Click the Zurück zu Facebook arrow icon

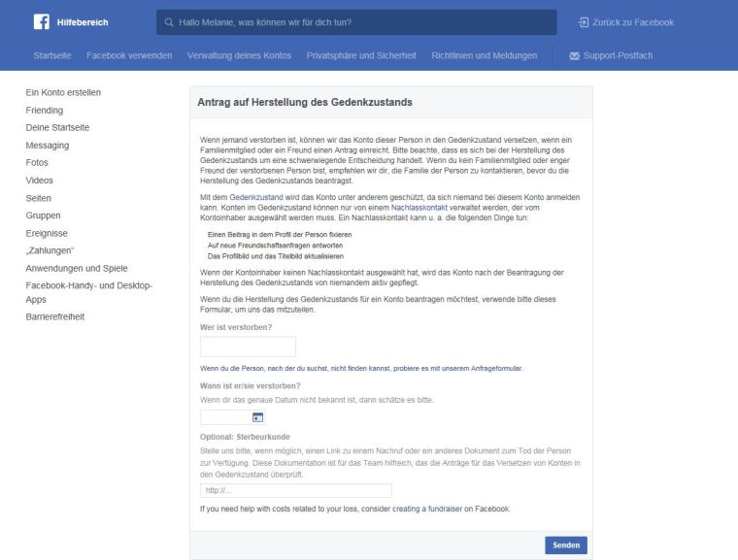pos(584,22)
